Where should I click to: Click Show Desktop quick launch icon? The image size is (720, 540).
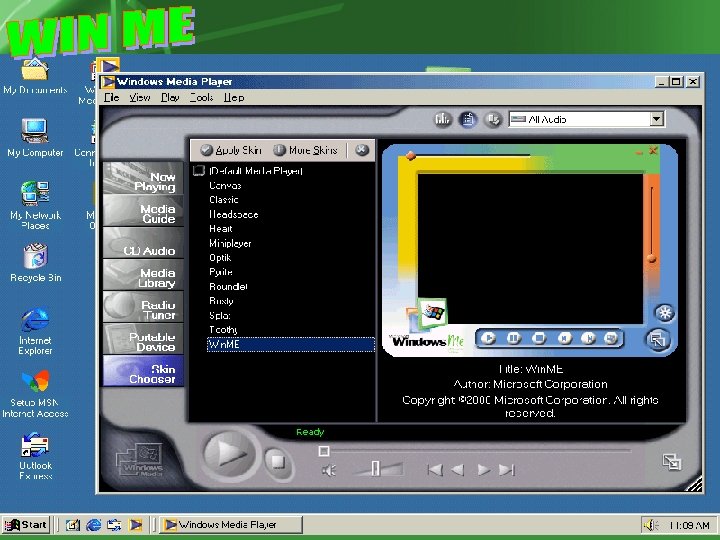tap(73, 525)
